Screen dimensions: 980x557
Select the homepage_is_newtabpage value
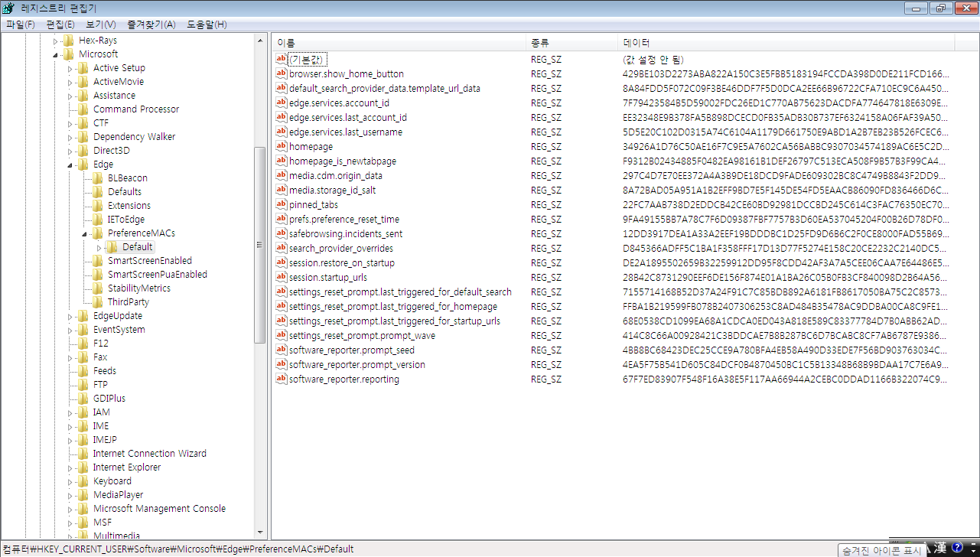coord(342,161)
